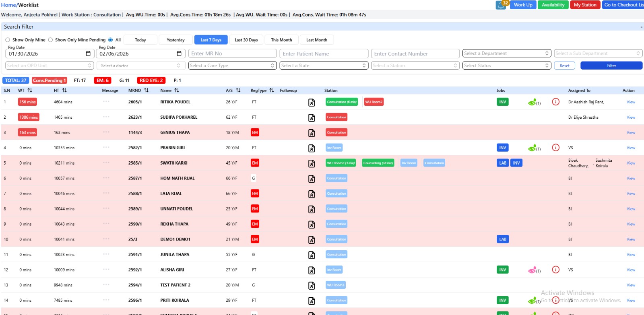Screen dimensions: 644x315
Task: Expand the Select a Department dropdown
Action: 506,54
